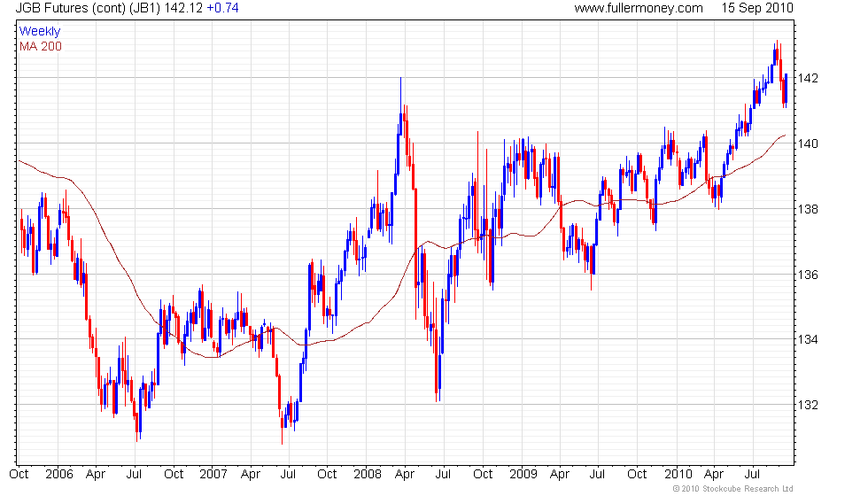The image size is (868, 496).
Task: Click the 142 price axis label
Action: pos(808,78)
